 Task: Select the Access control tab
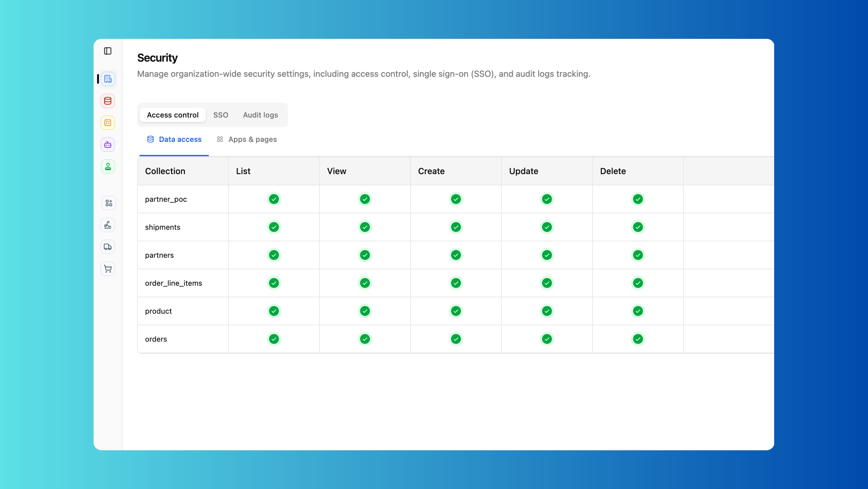tap(173, 115)
